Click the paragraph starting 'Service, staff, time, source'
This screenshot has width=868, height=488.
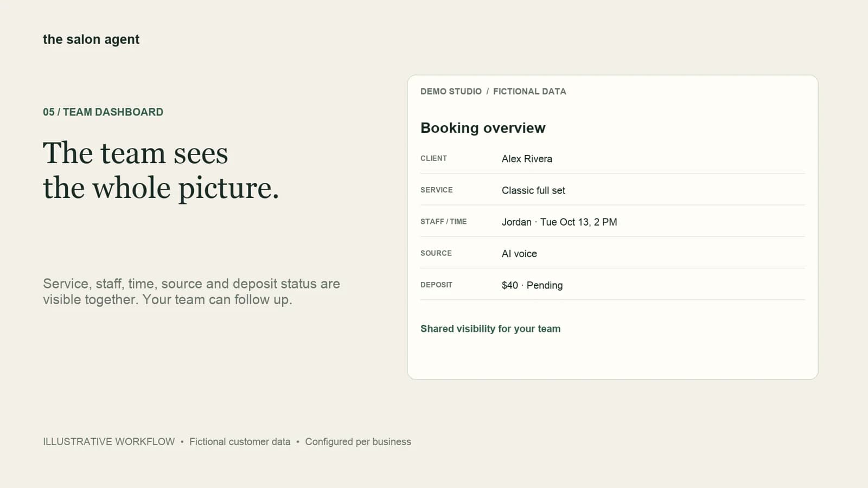(192, 292)
